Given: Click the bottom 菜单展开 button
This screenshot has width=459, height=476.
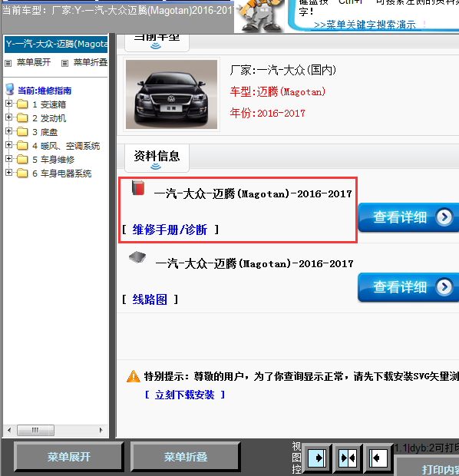Looking at the screenshot, I should point(69,457).
